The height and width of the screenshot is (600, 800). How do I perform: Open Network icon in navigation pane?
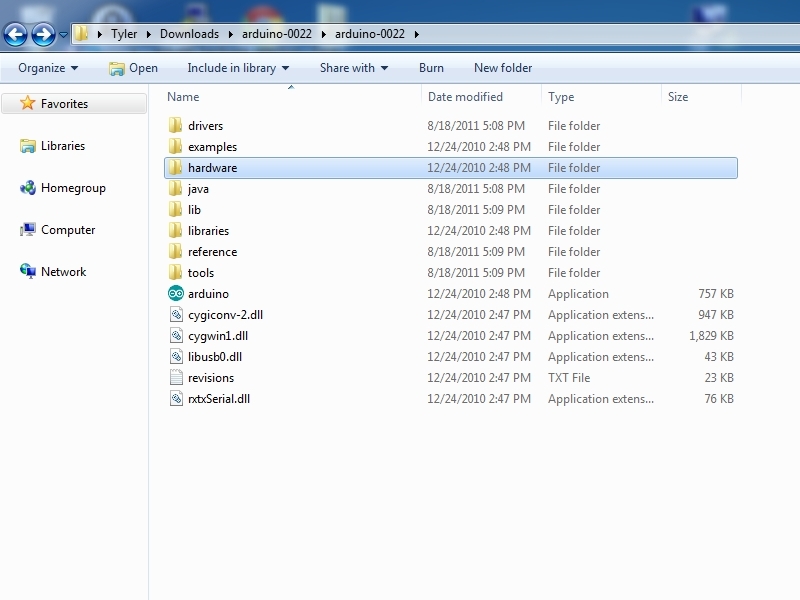click(x=28, y=271)
